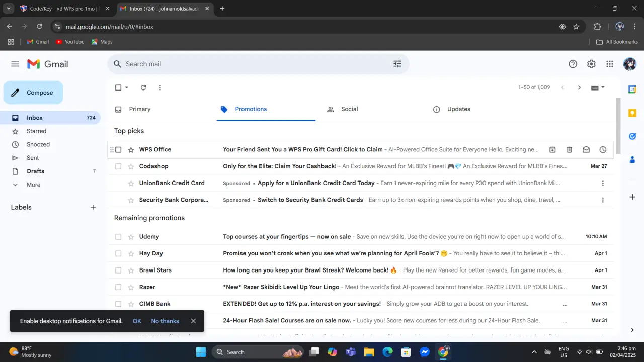644x362 pixels.
Task: Bookmark this page star icon
Action: click(x=576, y=27)
